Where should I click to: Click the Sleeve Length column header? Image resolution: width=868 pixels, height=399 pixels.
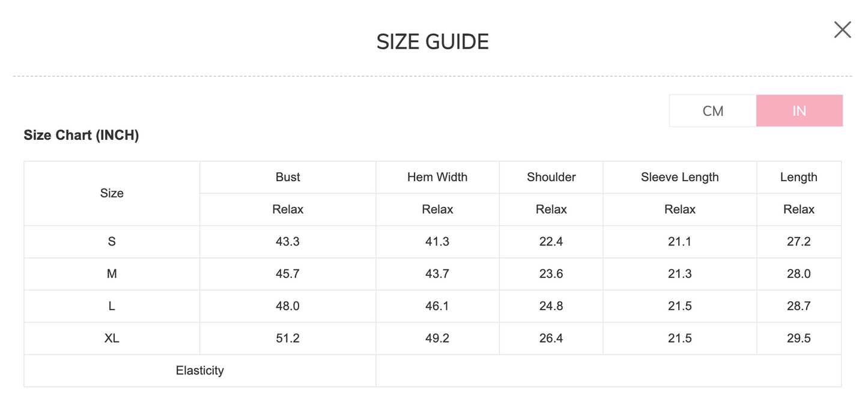point(679,177)
